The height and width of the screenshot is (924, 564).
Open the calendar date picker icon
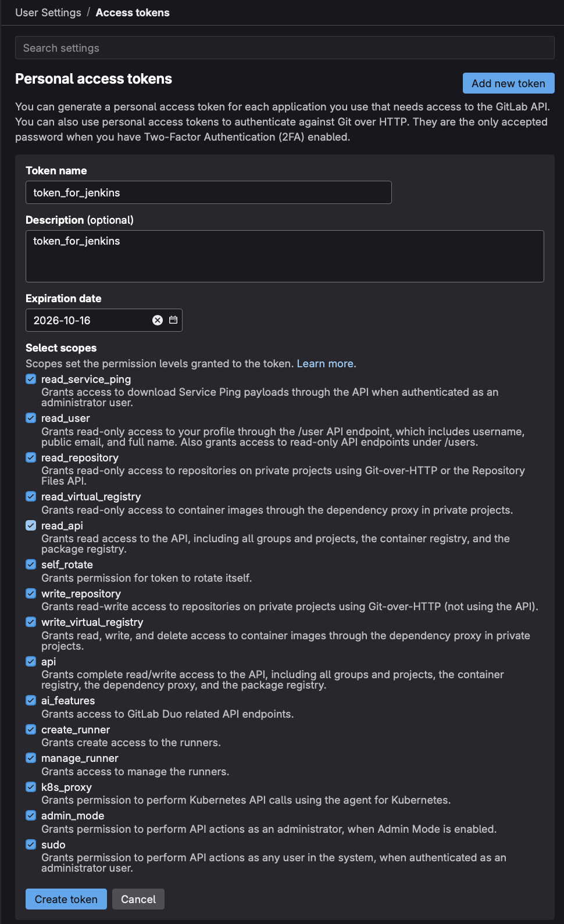173,320
